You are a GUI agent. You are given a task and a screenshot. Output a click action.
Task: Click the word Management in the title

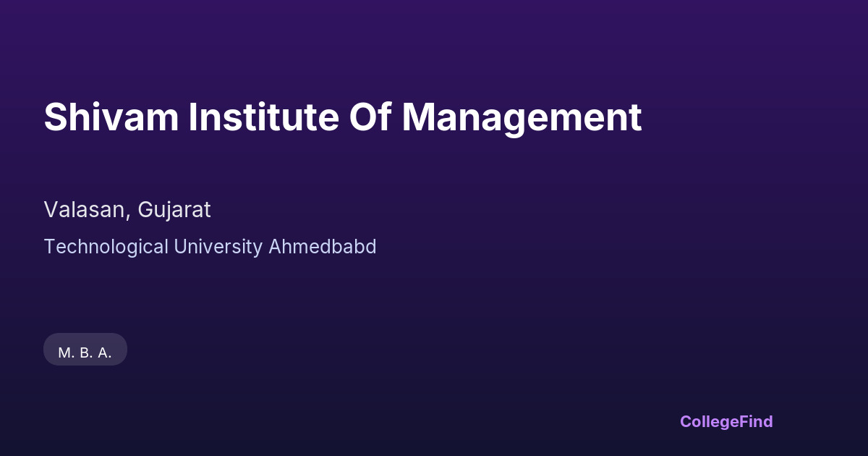pyautogui.click(x=522, y=117)
